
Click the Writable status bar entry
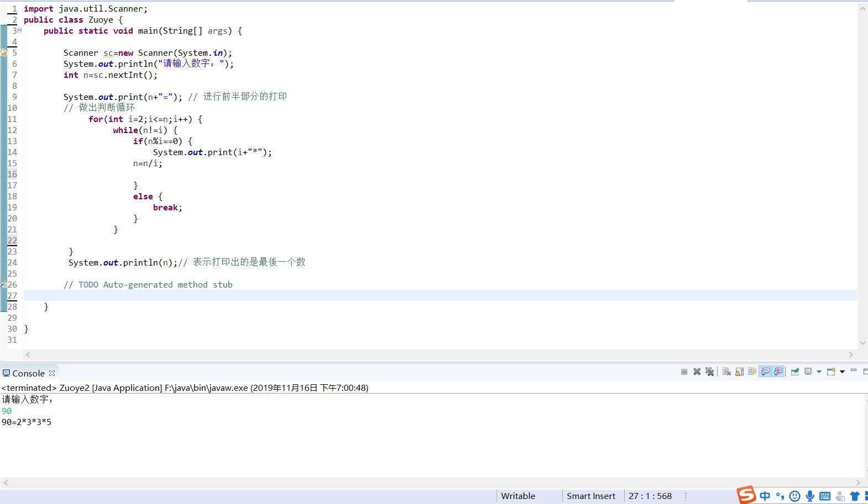tap(518, 496)
